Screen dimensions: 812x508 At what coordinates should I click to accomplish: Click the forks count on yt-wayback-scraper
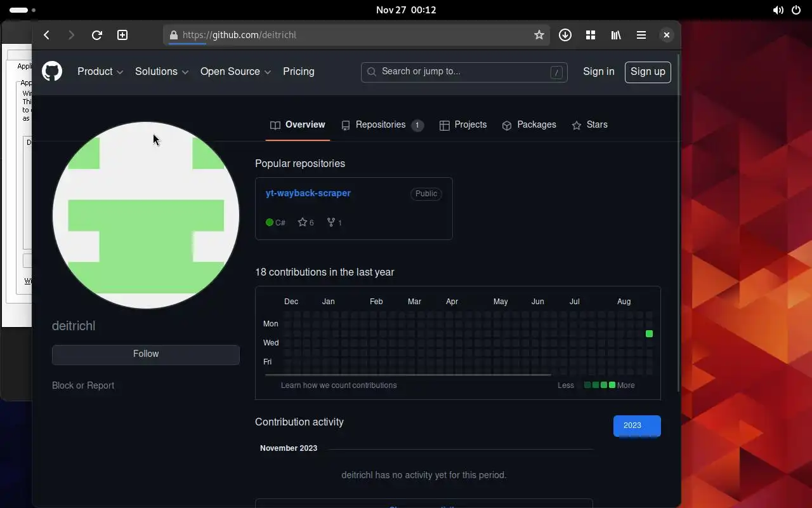pyautogui.click(x=334, y=222)
